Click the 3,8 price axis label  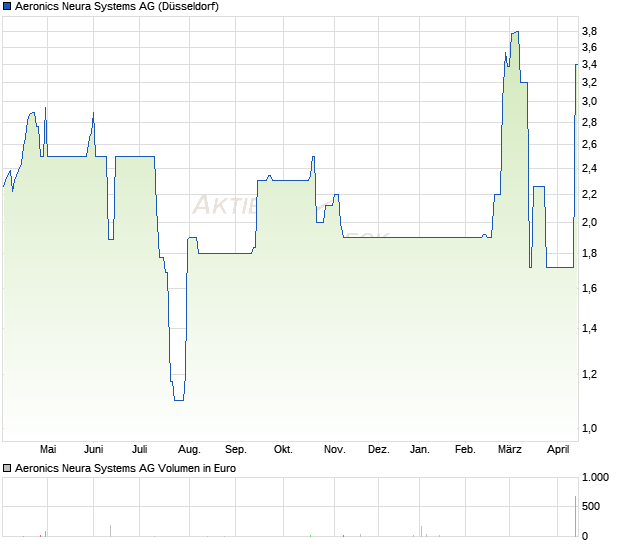coord(589,31)
